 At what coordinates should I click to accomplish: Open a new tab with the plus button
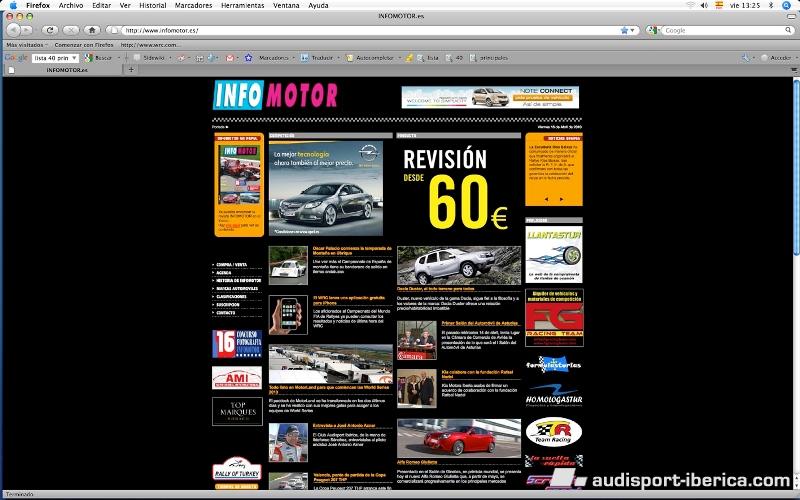(131, 70)
